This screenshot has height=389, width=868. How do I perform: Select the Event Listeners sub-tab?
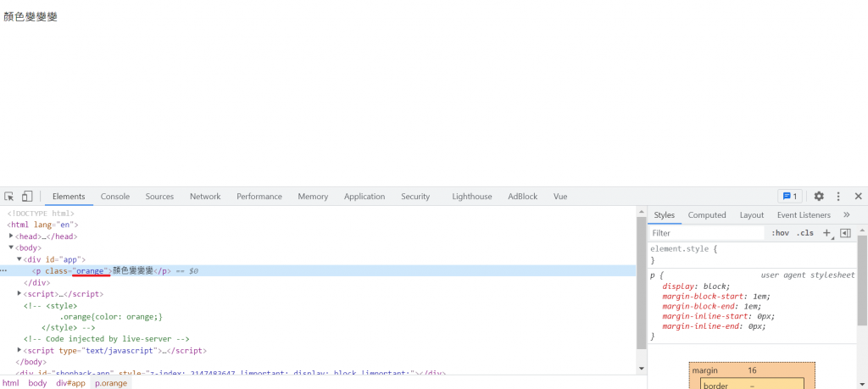tap(804, 214)
